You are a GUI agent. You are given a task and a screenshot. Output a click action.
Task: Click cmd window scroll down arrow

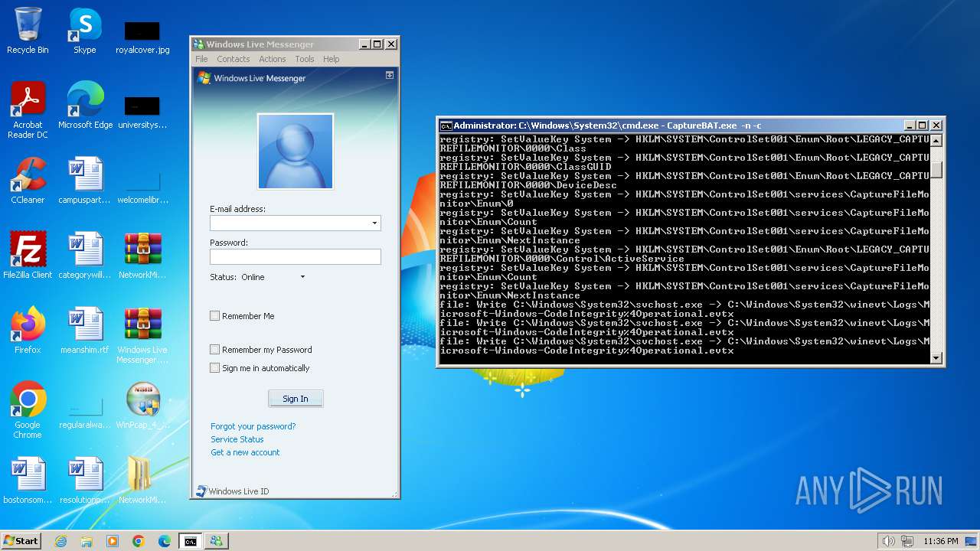click(x=936, y=357)
